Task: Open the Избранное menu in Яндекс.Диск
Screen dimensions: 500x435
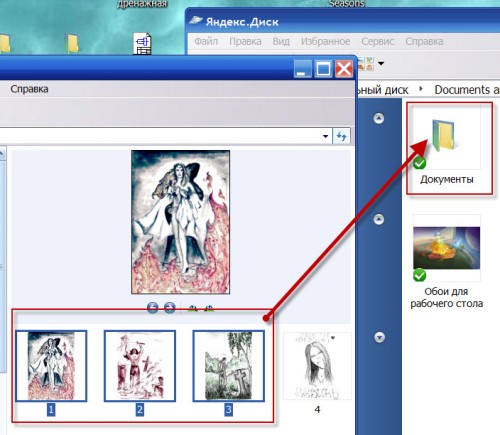Action: tap(325, 41)
